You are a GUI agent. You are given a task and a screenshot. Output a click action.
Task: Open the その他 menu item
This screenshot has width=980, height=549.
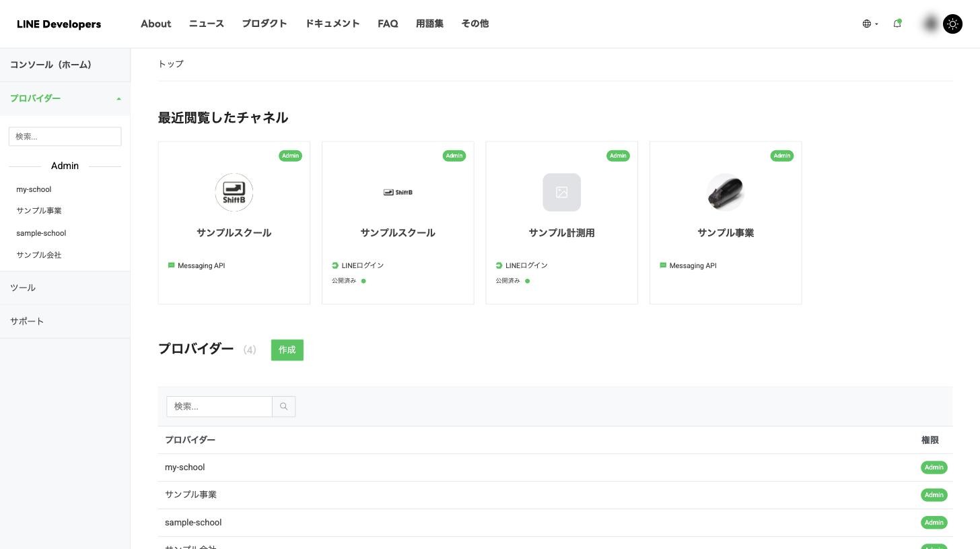tap(475, 24)
